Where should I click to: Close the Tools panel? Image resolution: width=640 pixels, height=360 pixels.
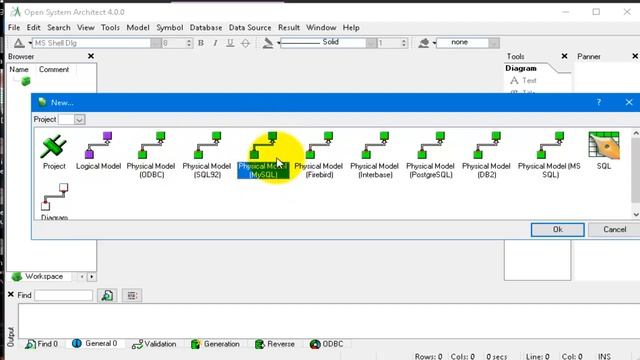[564, 56]
